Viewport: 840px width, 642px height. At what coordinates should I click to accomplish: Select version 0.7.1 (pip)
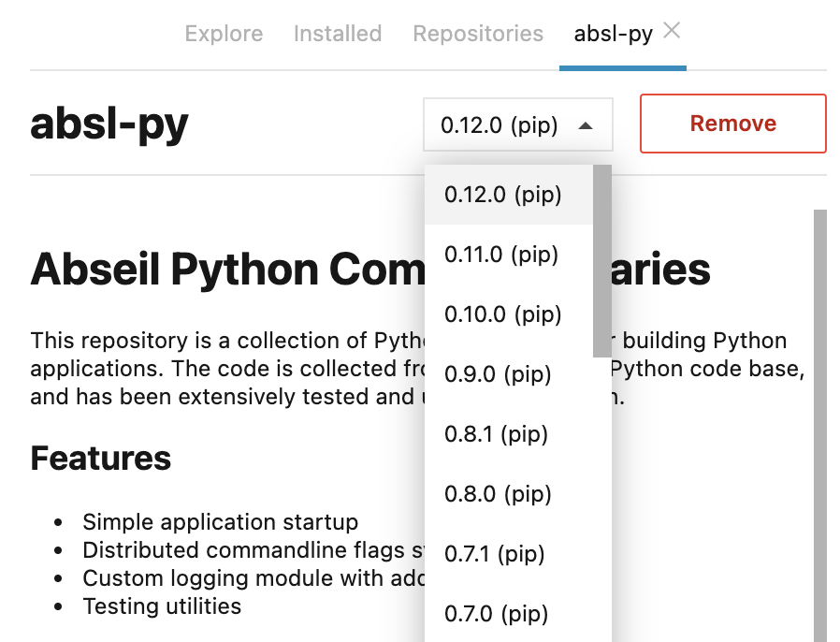tap(496, 554)
